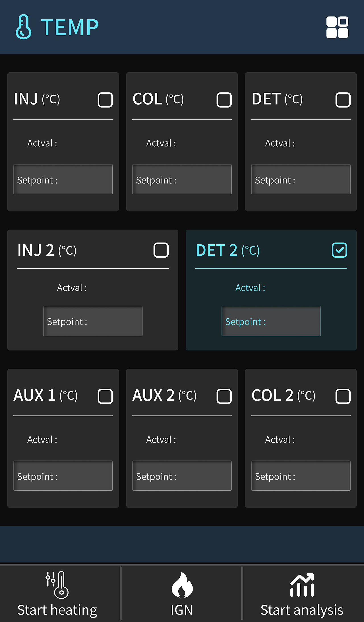Click the AUX 1 Setpoint field
This screenshot has height=622, width=364.
[x=63, y=476]
